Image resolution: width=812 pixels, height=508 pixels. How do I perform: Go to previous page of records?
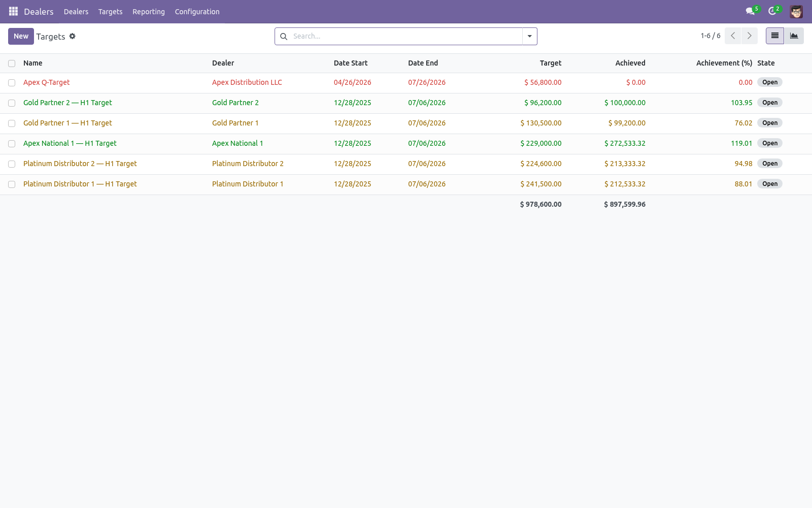(x=733, y=36)
